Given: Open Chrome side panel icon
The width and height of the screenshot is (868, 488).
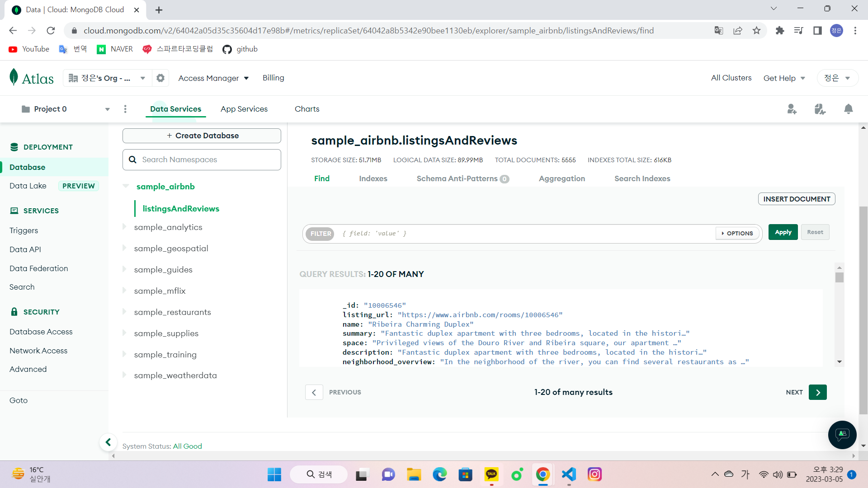Looking at the screenshot, I should click(817, 30).
